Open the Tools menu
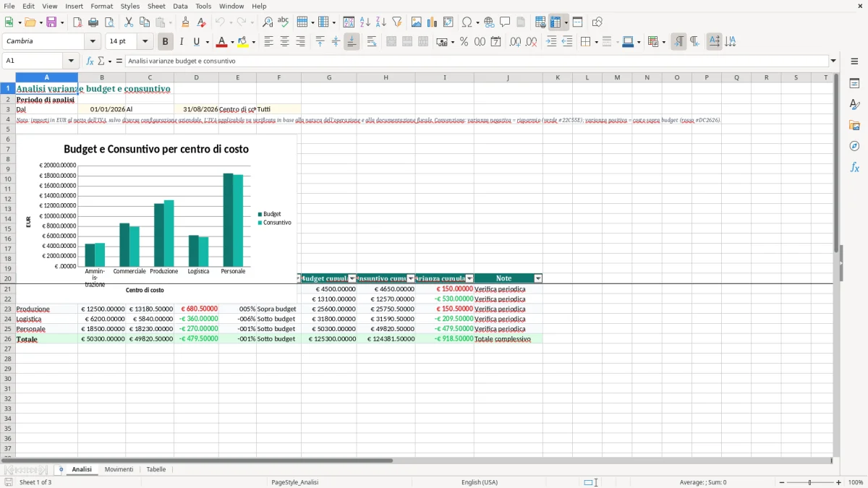The height and width of the screenshot is (488, 868). (x=203, y=6)
